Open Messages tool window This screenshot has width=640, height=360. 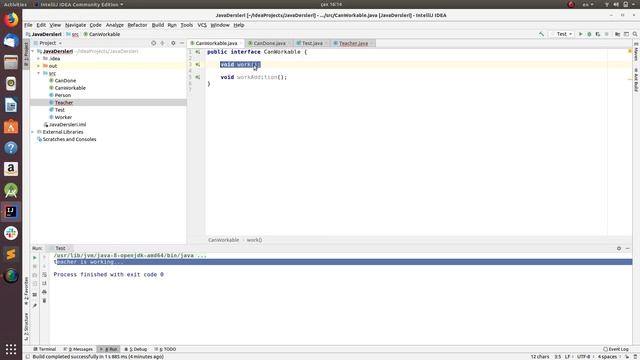[78, 349]
